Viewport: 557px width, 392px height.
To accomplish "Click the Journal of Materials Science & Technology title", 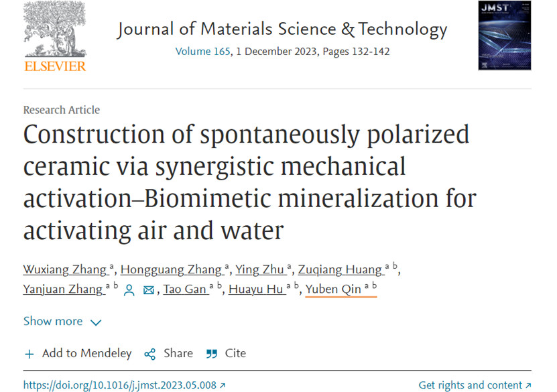I will pyautogui.click(x=282, y=29).
